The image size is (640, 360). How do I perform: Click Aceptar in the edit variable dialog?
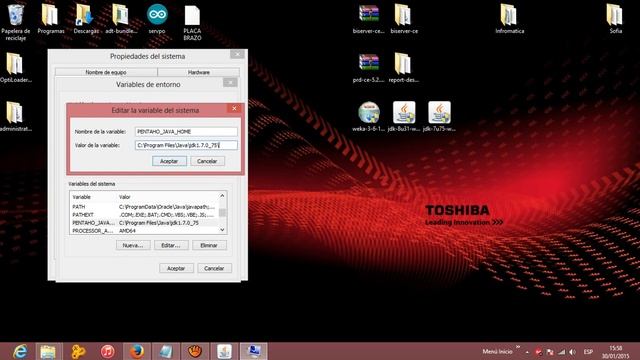pyautogui.click(x=169, y=161)
